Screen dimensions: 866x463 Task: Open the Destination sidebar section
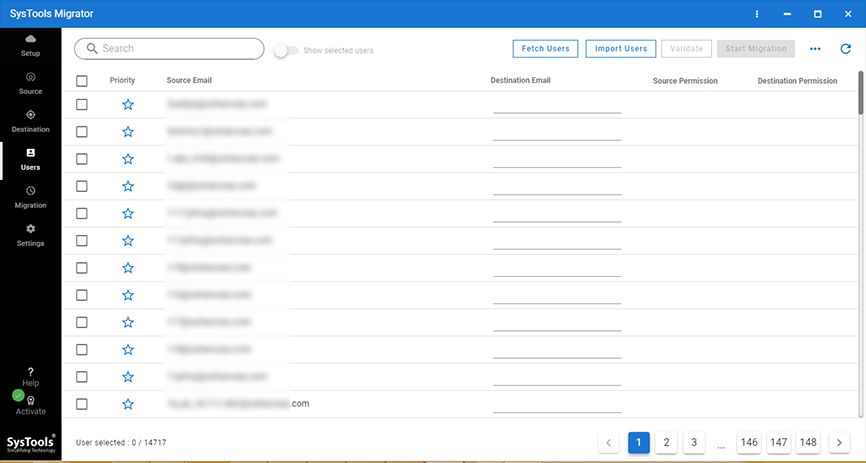click(30, 122)
